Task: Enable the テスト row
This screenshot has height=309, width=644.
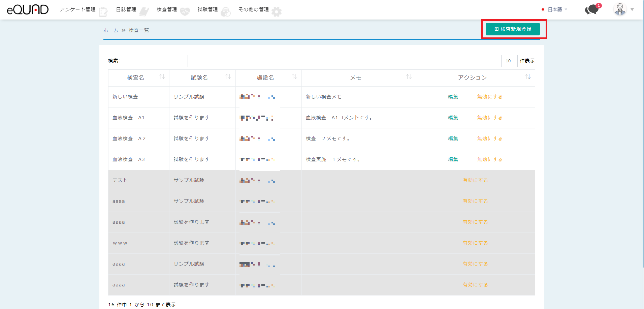Action: click(475, 180)
